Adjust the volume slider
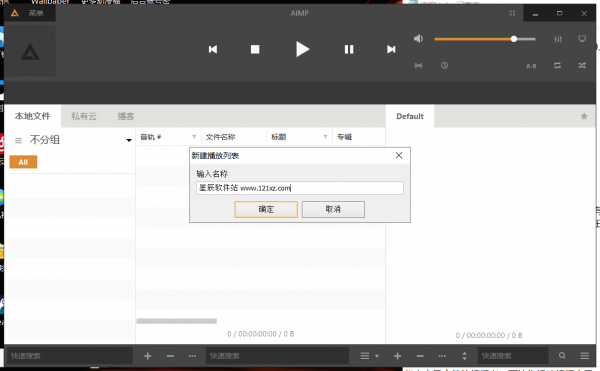The image size is (600, 371). coord(484,39)
